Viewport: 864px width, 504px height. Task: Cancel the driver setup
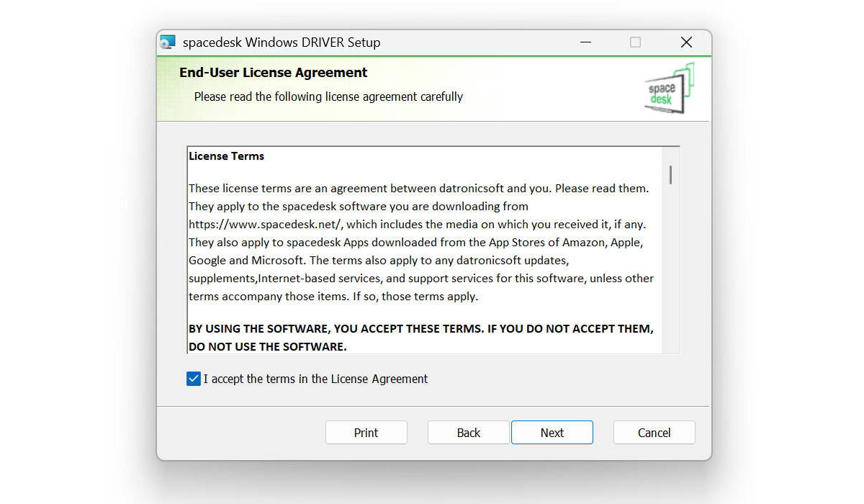click(654, 433)
